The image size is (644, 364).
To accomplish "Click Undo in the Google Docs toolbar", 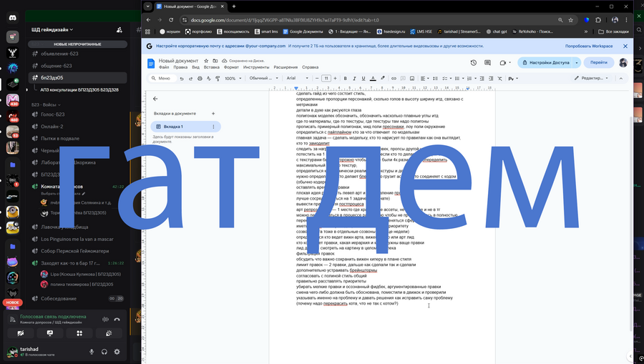I will pos(182,79).
